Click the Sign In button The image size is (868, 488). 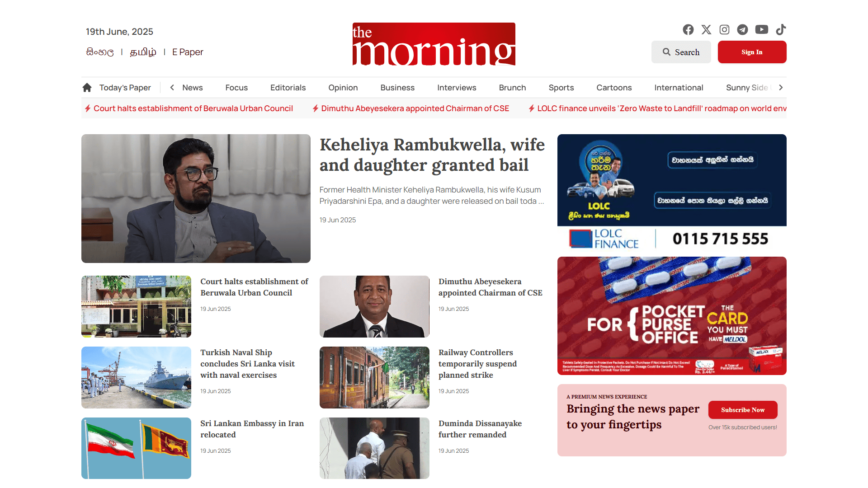coord(752,52)
